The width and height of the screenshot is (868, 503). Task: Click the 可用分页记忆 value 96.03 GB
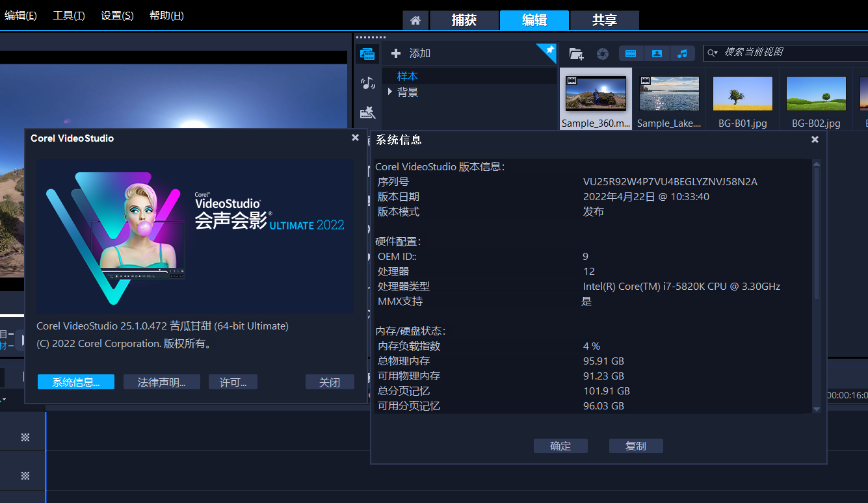tap(603, 406)
